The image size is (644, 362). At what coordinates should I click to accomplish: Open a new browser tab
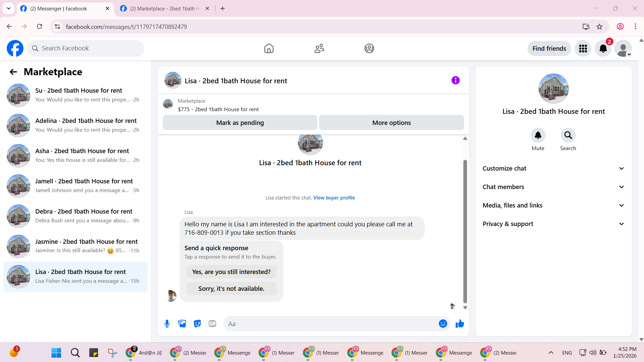coord(223,8)
